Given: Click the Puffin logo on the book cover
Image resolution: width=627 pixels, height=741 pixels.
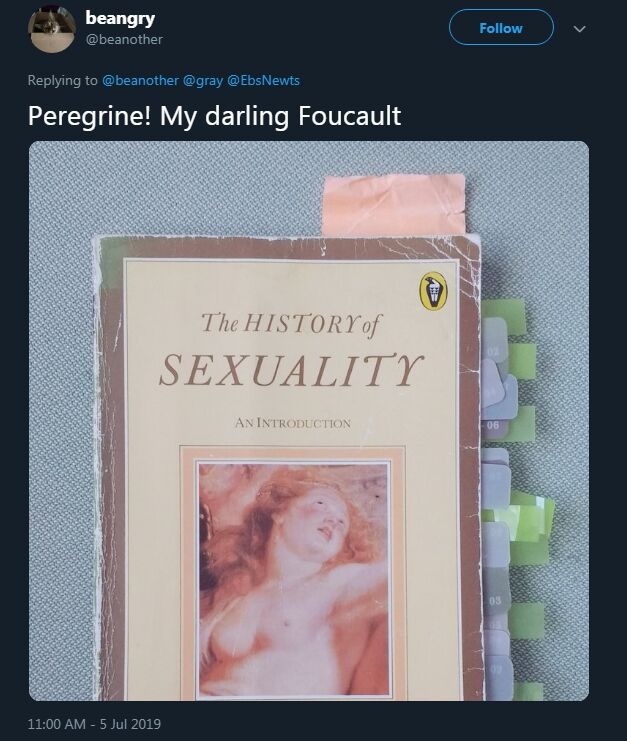Looking at the screenshot, I should point(433,293).
